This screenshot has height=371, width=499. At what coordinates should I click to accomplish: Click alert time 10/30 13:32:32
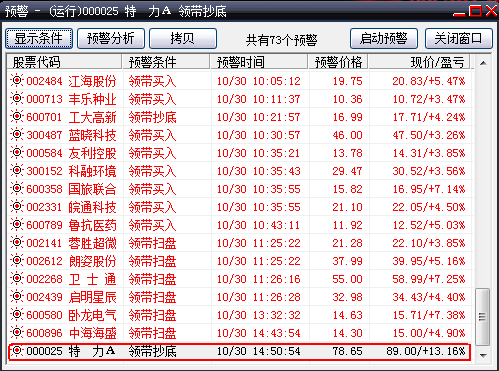pos(259,315)
